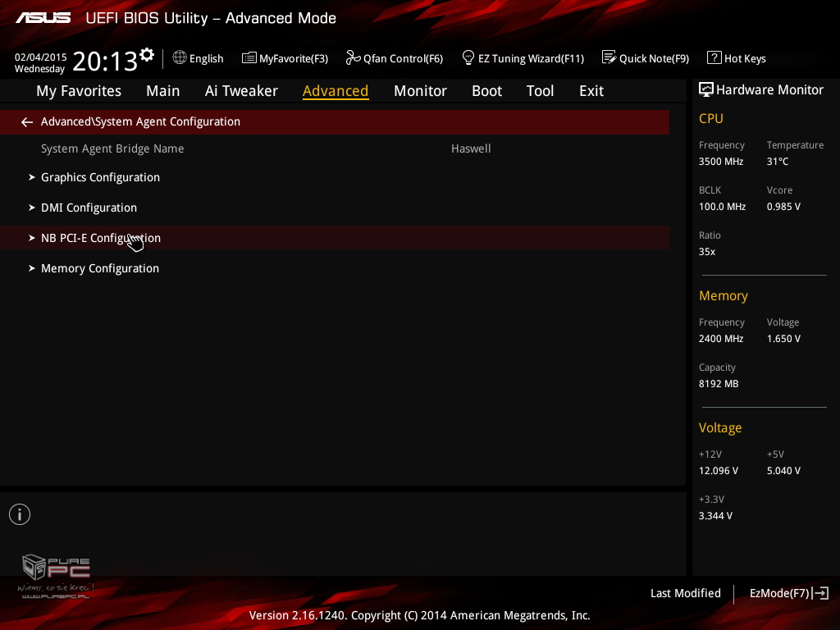Click the globe language icon
Screen dimensions: 840x630
pos(180,57)
